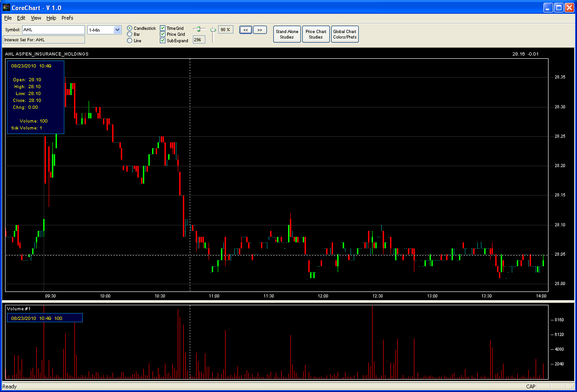Click the vertical slider thumb next to 90 %
Viewport: 577px width, 392px height.
(213, 30)
